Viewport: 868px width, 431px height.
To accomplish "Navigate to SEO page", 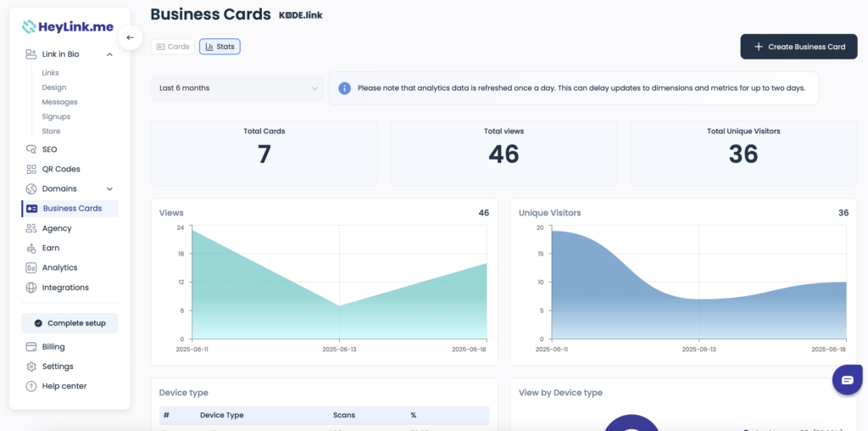I will click(x=49, y=149).
